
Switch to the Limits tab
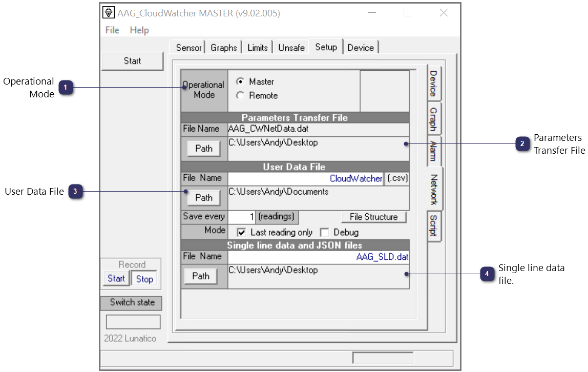(x=257, y=48)
